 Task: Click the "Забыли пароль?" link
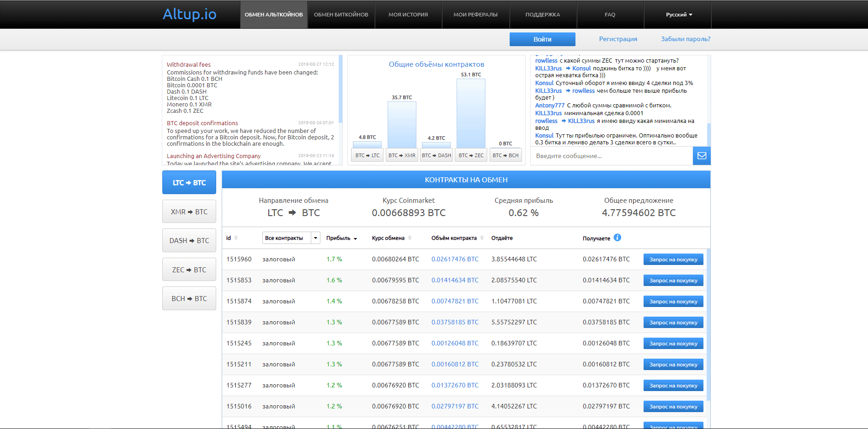point(685,39)
